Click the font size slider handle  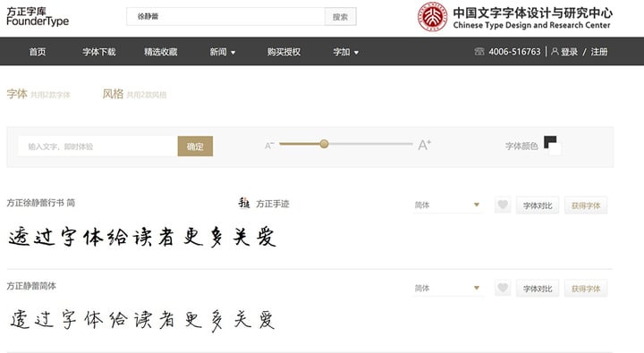(x=324, y=144)
